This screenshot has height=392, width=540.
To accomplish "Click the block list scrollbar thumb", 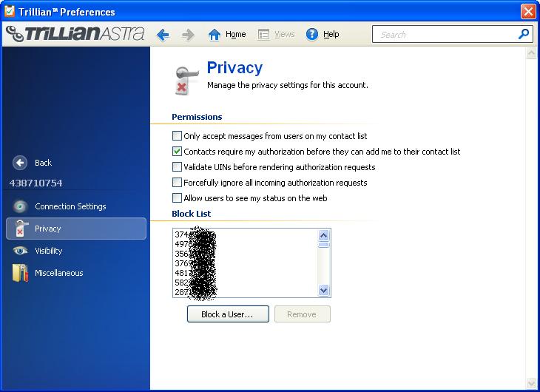I will [323, 245].
